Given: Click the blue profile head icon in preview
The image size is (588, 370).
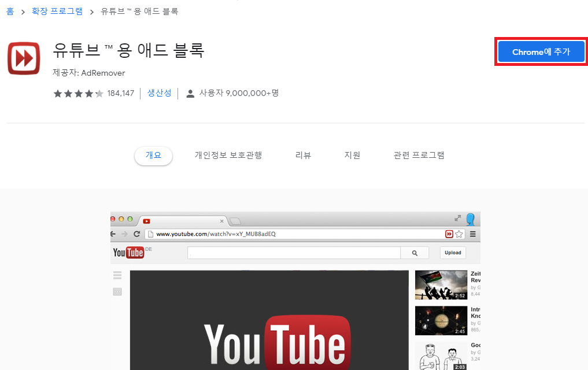Looking at the screenshot, I should [471, 219].
